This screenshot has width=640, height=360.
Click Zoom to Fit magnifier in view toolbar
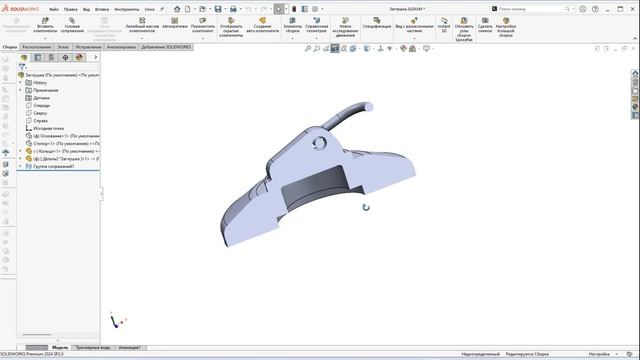(x=308, y=49)
